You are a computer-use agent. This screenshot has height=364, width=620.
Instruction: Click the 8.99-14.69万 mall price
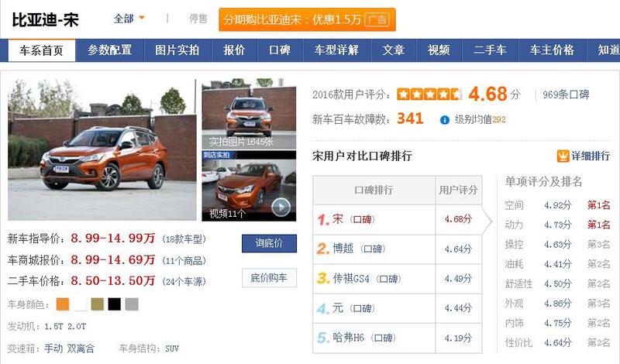click(112, 259)
